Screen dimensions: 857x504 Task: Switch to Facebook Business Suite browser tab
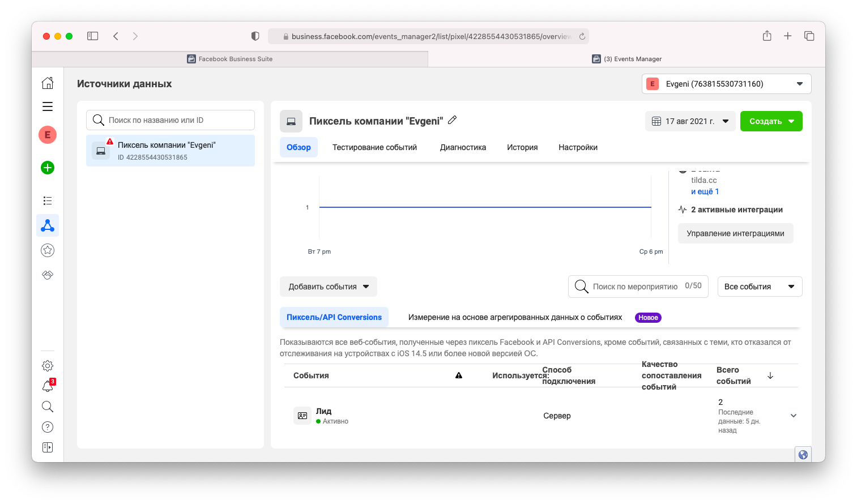(230, 59)
